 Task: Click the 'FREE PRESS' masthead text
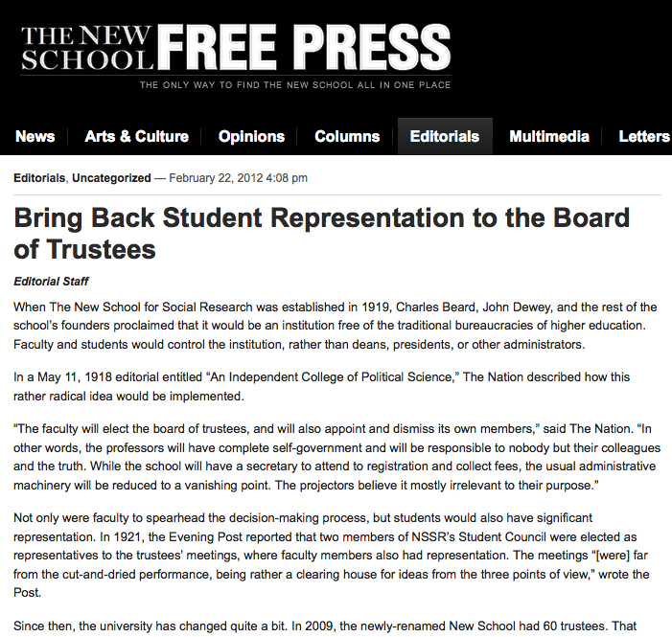(304, 47)
